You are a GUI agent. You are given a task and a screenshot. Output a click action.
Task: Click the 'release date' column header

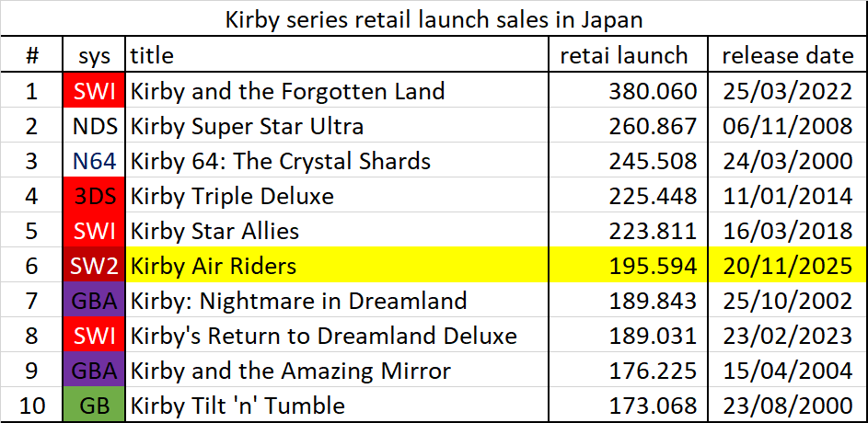pos(787,56)
